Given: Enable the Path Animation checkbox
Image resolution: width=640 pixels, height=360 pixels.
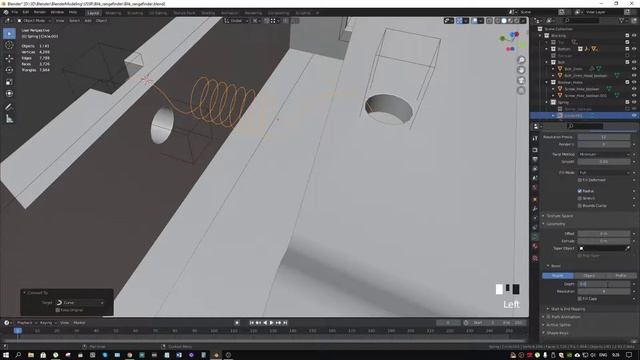Looking at the screenshot, I should click(x=549, y=317).
